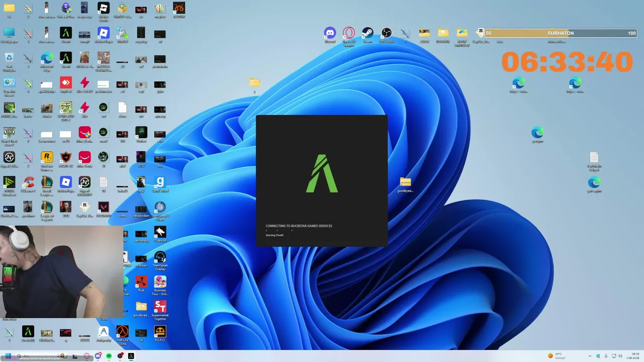This screenshot has width=644, height=362.
Task: Select the goodbyed folder beside the FiveM window
Action: click(406, 185)
